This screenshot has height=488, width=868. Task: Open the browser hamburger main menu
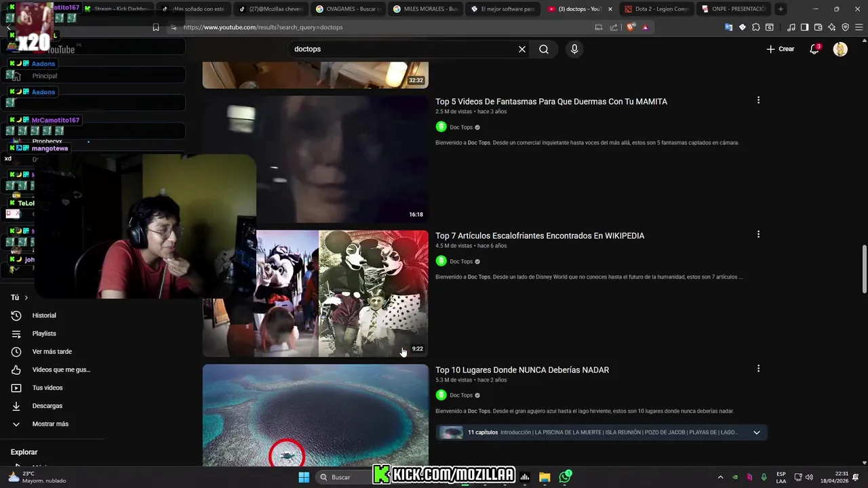pos(858,27)
